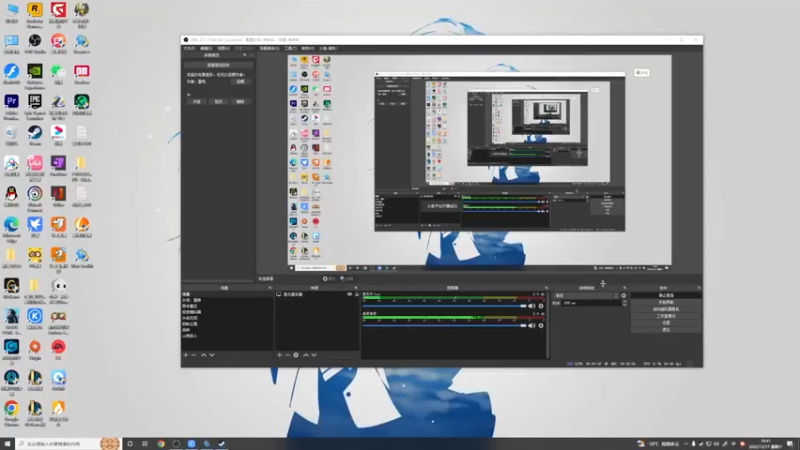Image resolution: width=800 pixels, height=450 pixels.
Task: Open the 视图(V) View menu in OBS
Action: click(x=223, y=48)
